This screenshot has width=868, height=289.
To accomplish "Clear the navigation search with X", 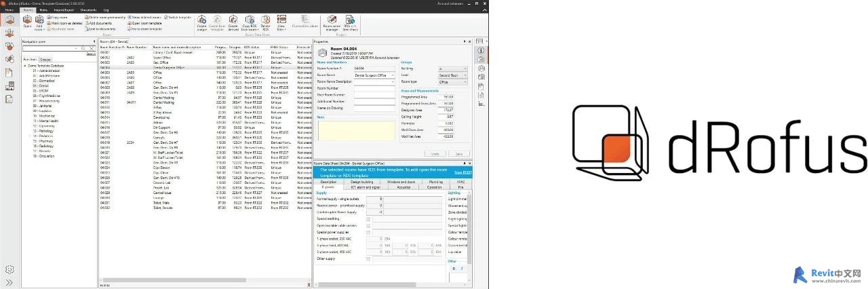I will pyautogui.click(x=92, y=48).
